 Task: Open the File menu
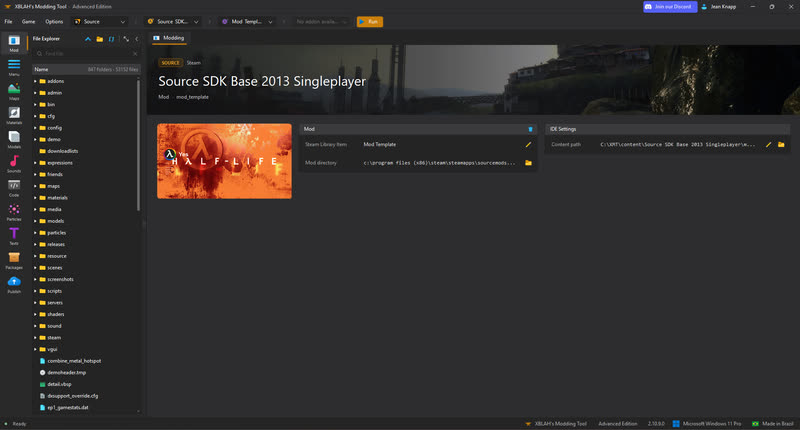8,21
